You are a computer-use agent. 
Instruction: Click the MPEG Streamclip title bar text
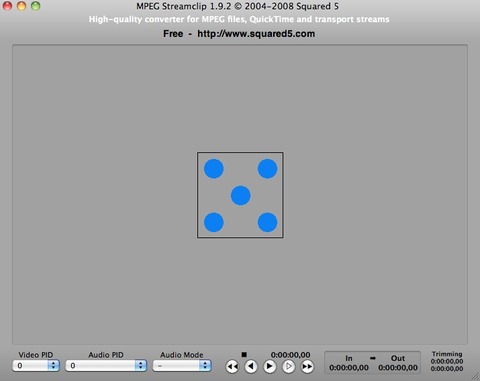238,6
